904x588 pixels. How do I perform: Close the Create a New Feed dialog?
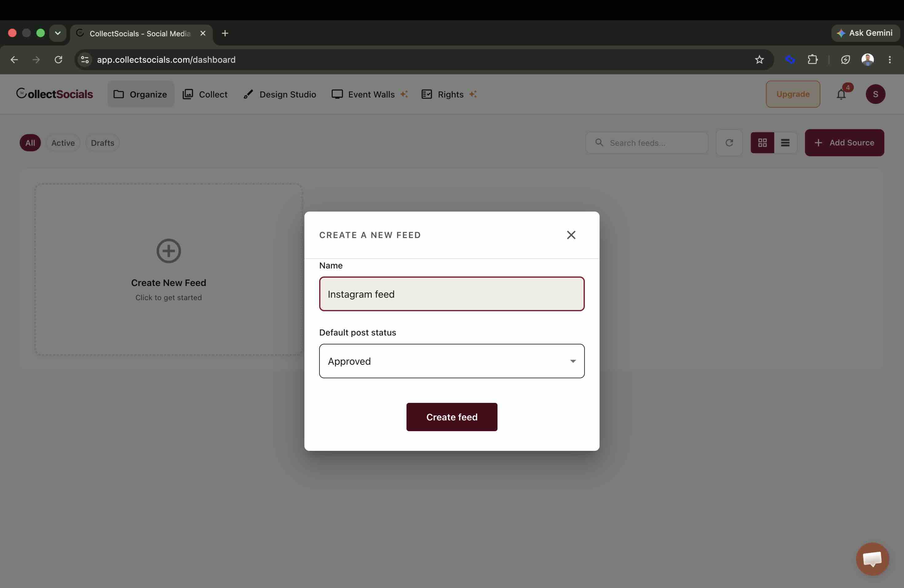click(571, 235)
